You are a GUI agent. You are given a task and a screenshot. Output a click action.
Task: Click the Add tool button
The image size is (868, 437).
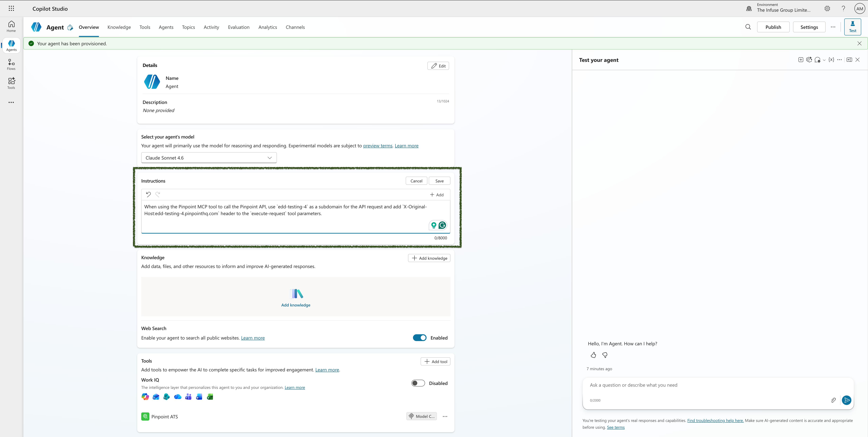click(435, 362)
